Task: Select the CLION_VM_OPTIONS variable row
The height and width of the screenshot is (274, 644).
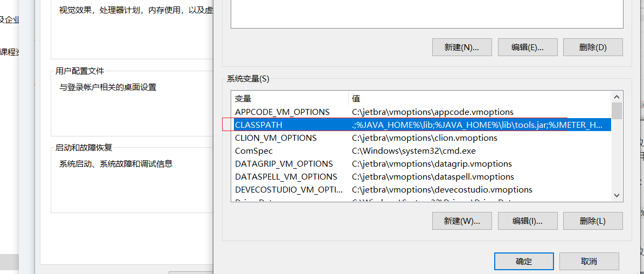Action: 275,138
